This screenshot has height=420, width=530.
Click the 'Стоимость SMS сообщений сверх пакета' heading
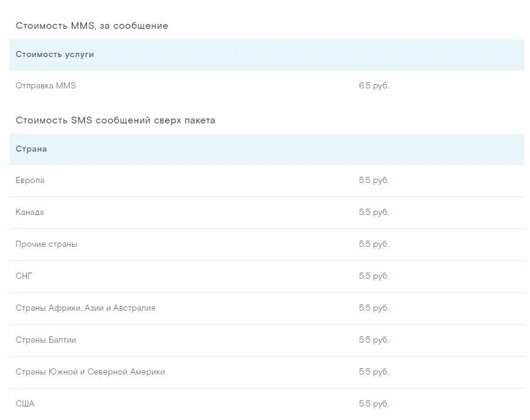(x=115, y=120)
